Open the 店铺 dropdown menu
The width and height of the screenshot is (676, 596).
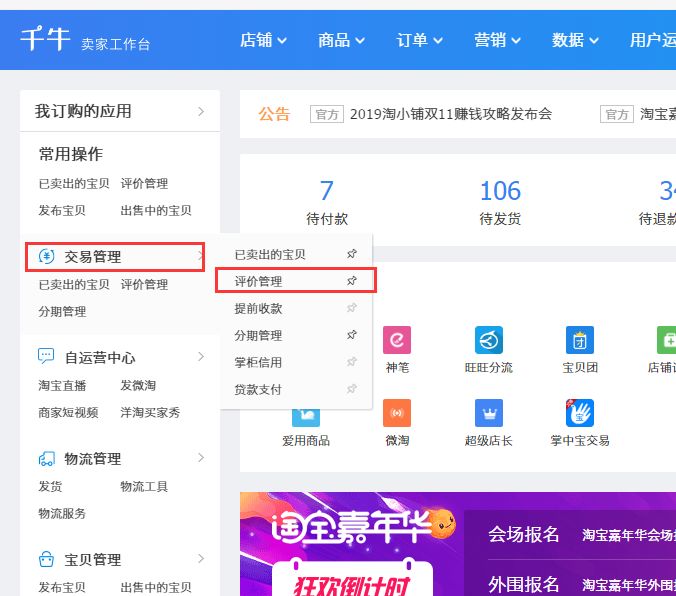[263, 40]
